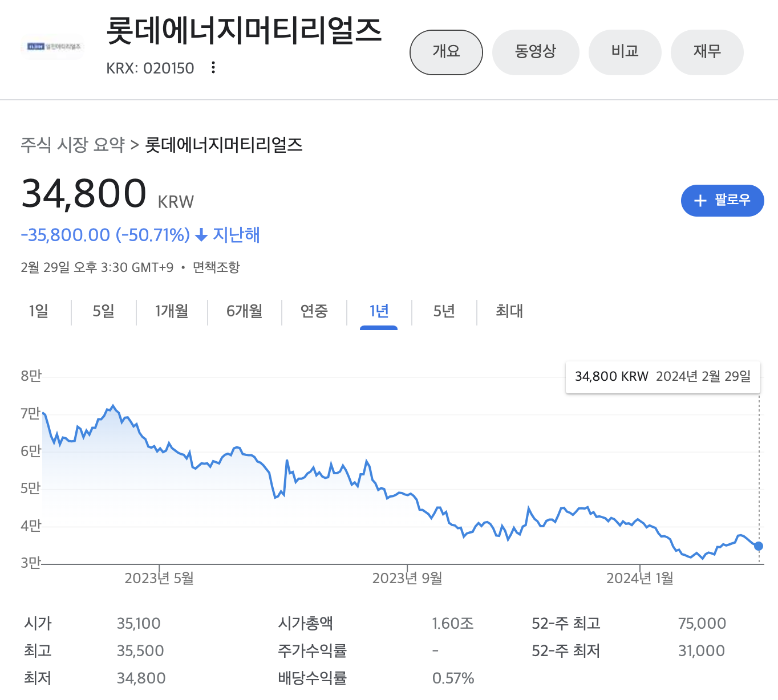This screenshot has width=778, height=700.
Task: Click the 면책조항 disclaimer link
Action: (x=216, y=267)
